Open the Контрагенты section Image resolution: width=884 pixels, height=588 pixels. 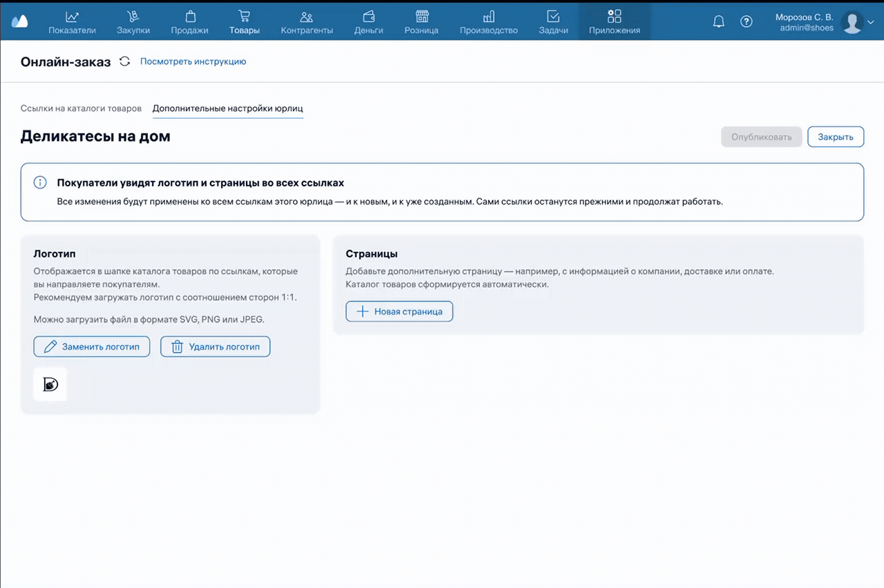click(x=307, y=21)
